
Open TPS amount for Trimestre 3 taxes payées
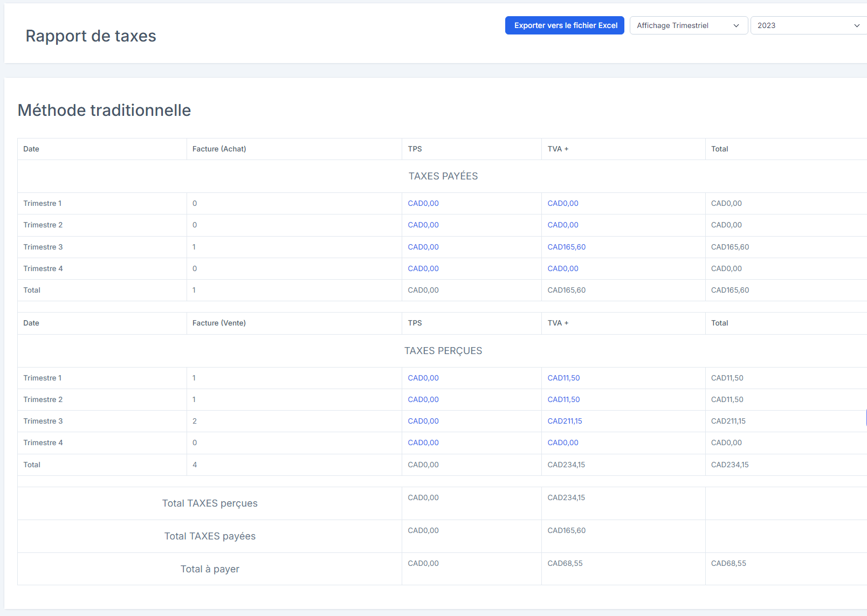coord(423,247)
